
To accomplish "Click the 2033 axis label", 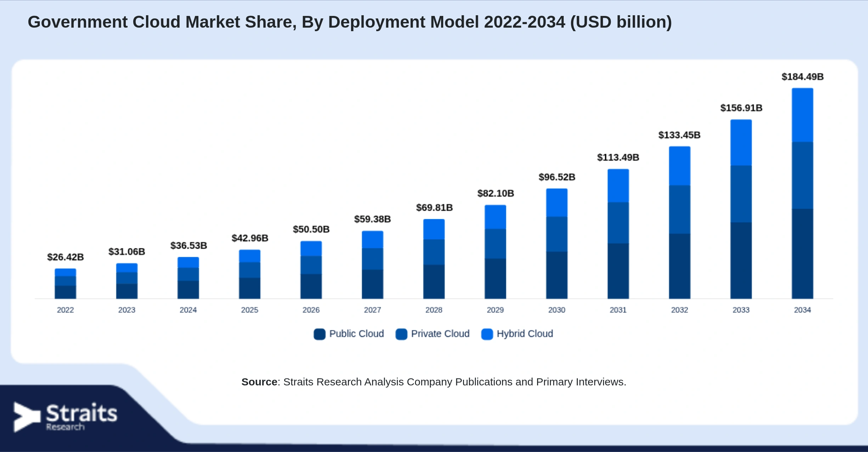I will [741, 310].
